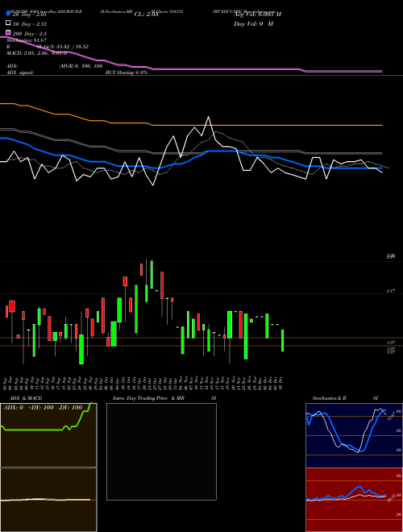Click the 'Day Vol: 0 M' text

click(253, 23)
